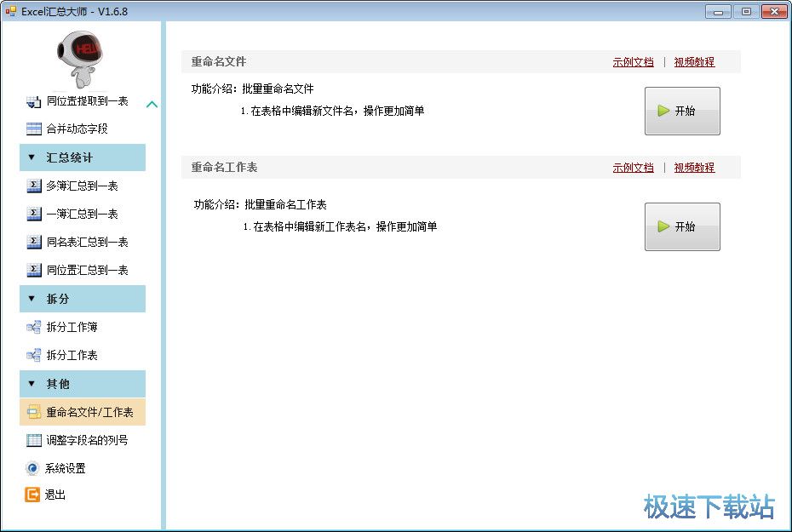Select 同名表汇总到一表 menu item

click(87, 243)
